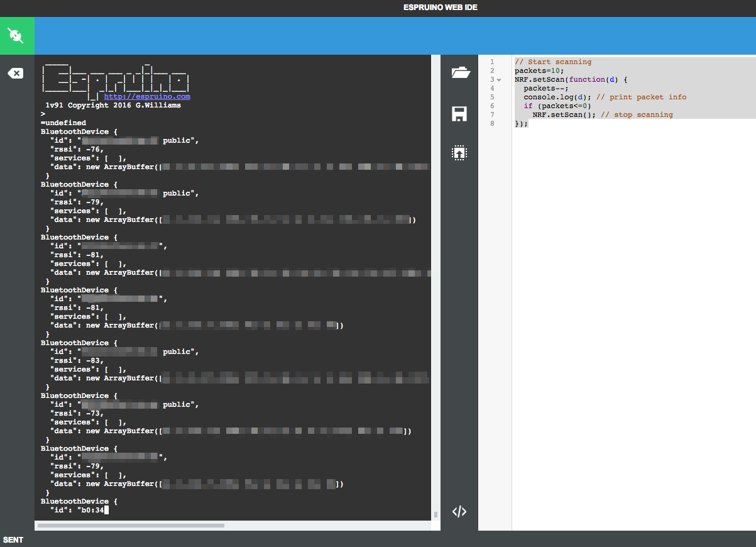This screenshot has height=547, width=756.
Task: Click the "SENT" status message
Action: click(x=13, y=540)
